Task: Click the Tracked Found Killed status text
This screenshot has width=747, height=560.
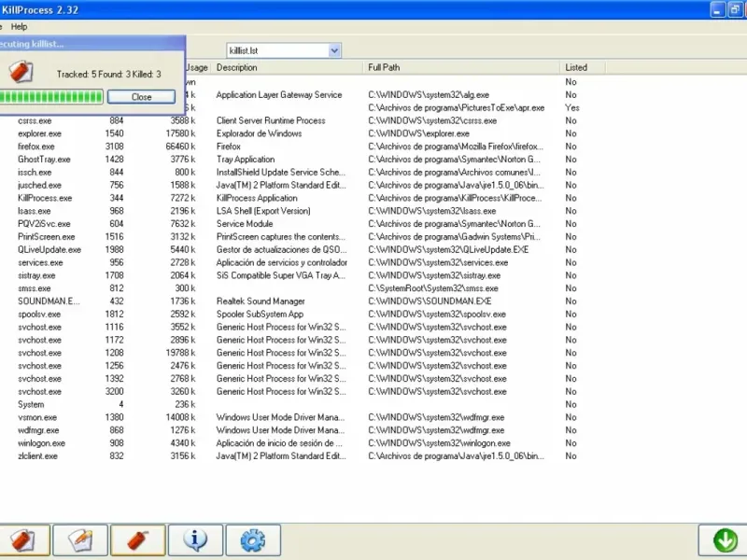Action: click(x=108, y=75)
